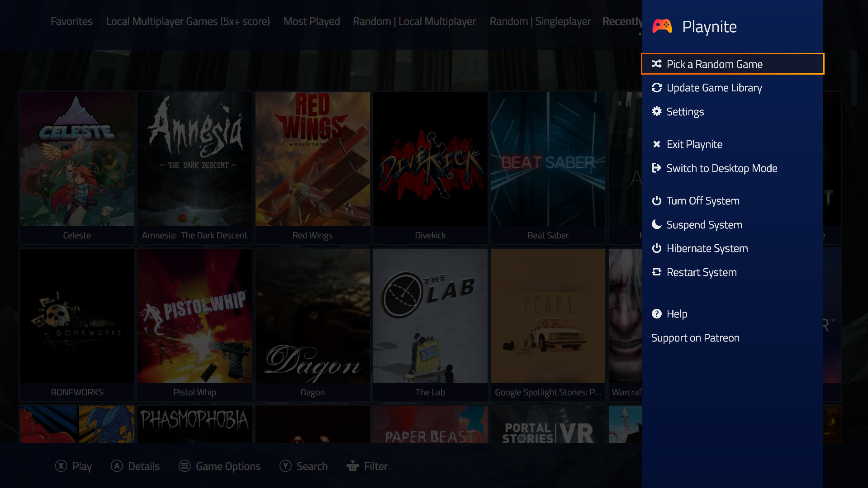Open Settings via the gear icon
Viewport: 868px width, 488px height.
coord(657,111)
